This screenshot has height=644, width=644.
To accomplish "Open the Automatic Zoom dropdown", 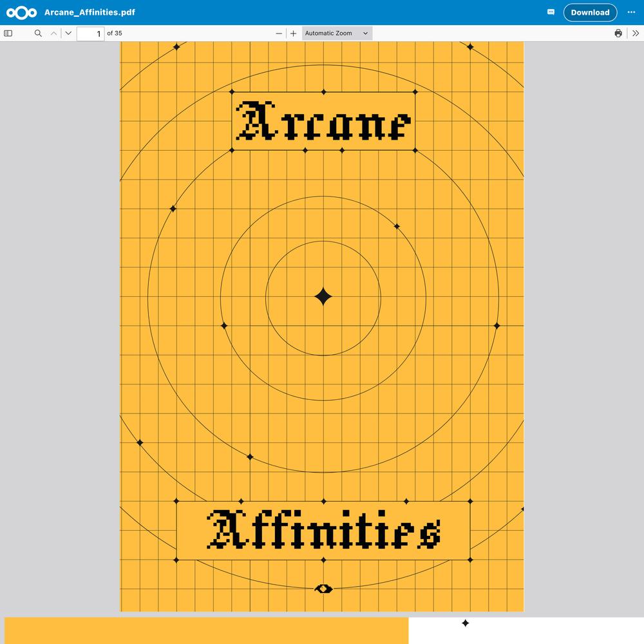I will tap(337, 33).
